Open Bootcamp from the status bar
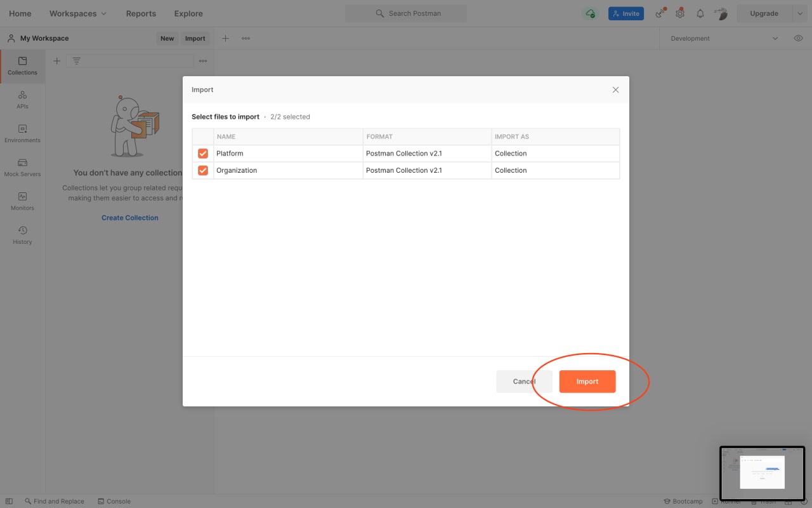The height and width of the screenshot is (508, 812). point(683,501)
